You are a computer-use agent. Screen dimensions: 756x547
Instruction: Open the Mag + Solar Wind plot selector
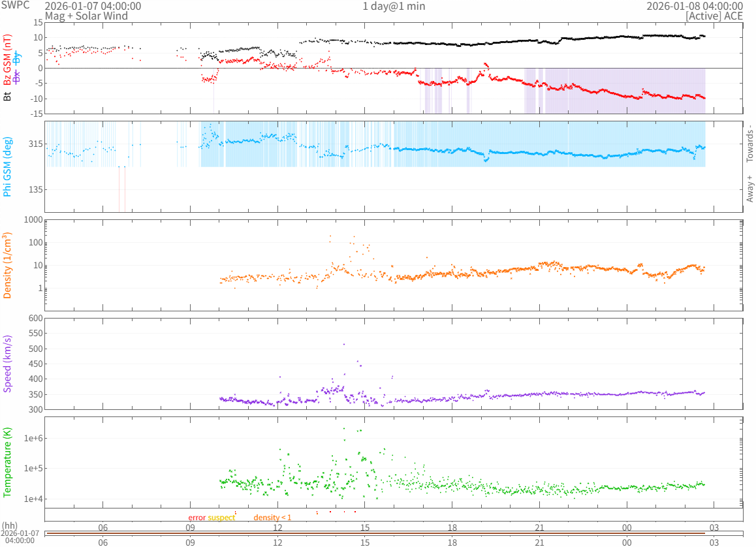[86, 16]
